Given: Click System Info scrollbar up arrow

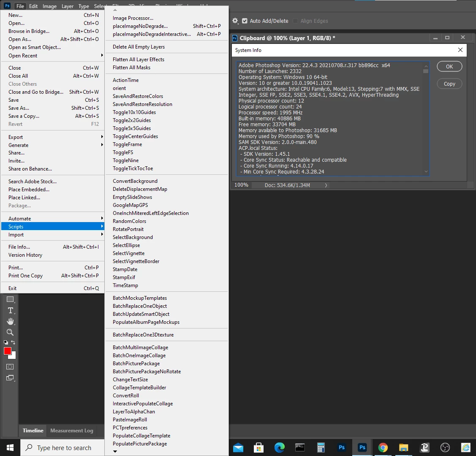Looking at the screenshot, I should 426,66.
